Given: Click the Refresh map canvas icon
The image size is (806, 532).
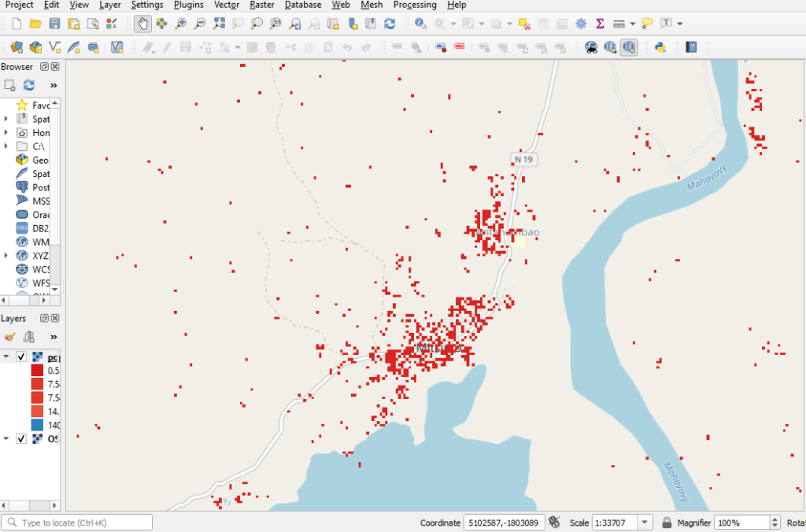Looking at the screenshot, I should [390, 24].
